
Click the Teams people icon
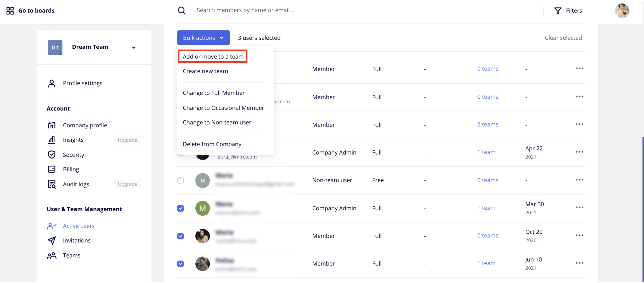click(52, 255)
